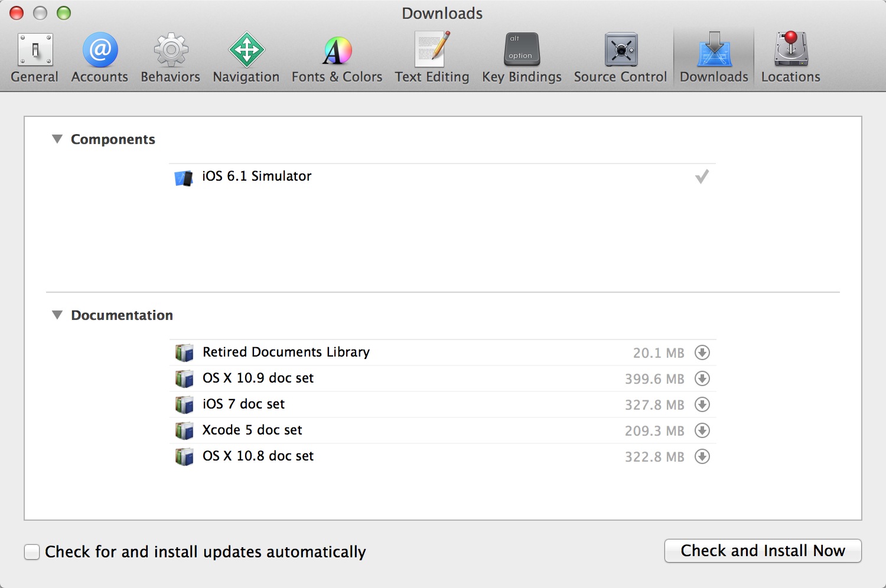Click the 327.8 MB size value
This screenshot has width=886, height=588.
[x=654, y=405]
